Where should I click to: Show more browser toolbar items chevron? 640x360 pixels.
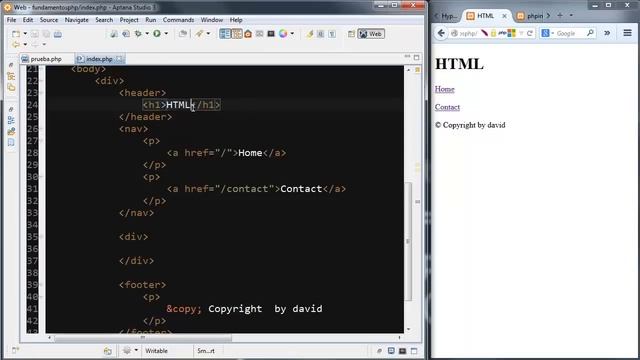607,33
